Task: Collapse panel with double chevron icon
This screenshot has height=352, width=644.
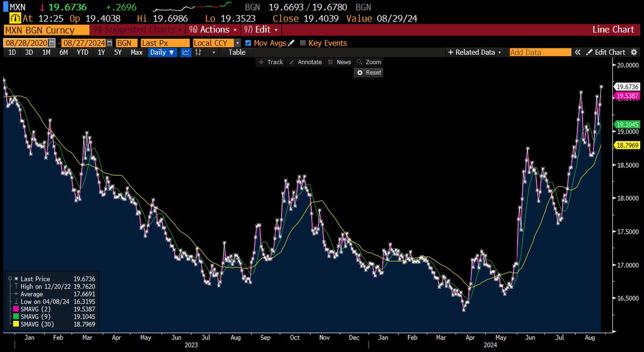Action: [x=577, y=52]
